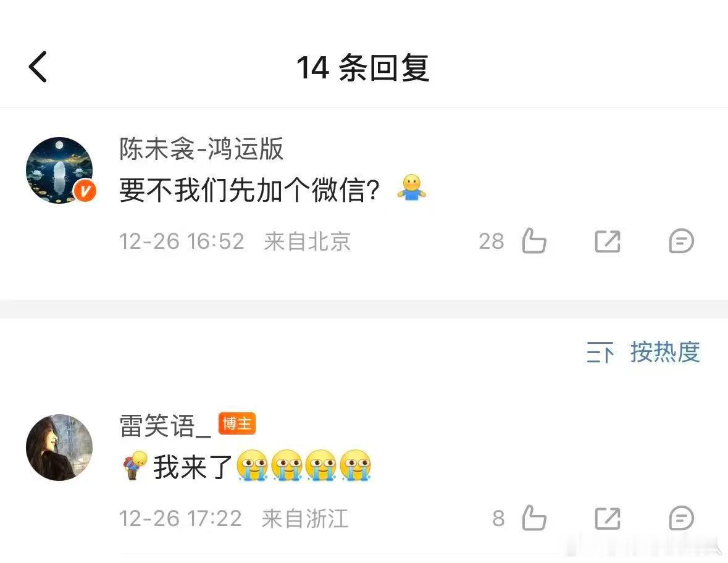
Task: Reply to the 陈未衾-鸿运版 comment
Action: pos(681,241)
